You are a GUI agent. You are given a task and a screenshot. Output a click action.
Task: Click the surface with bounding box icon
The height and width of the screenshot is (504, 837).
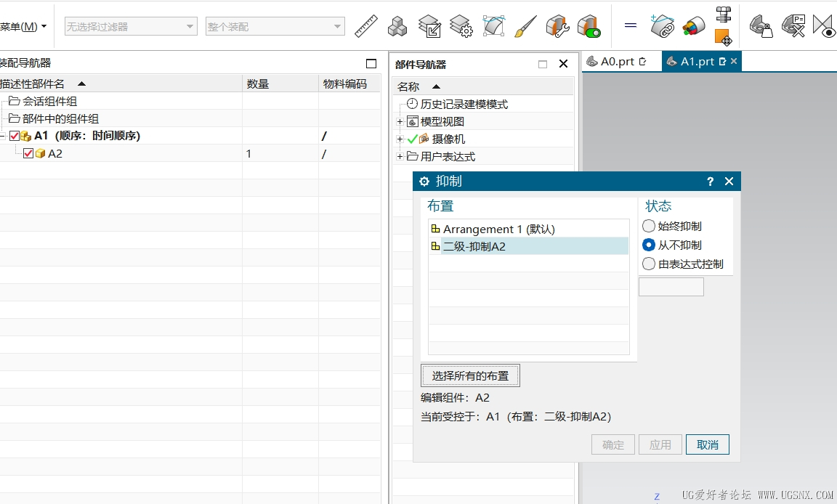tap(494, 26)
